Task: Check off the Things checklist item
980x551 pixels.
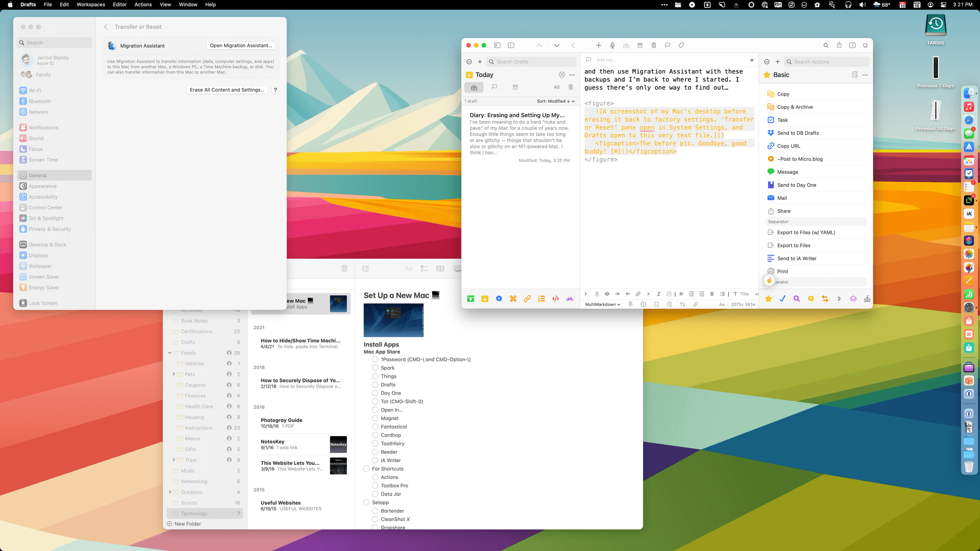Action: 375,376
